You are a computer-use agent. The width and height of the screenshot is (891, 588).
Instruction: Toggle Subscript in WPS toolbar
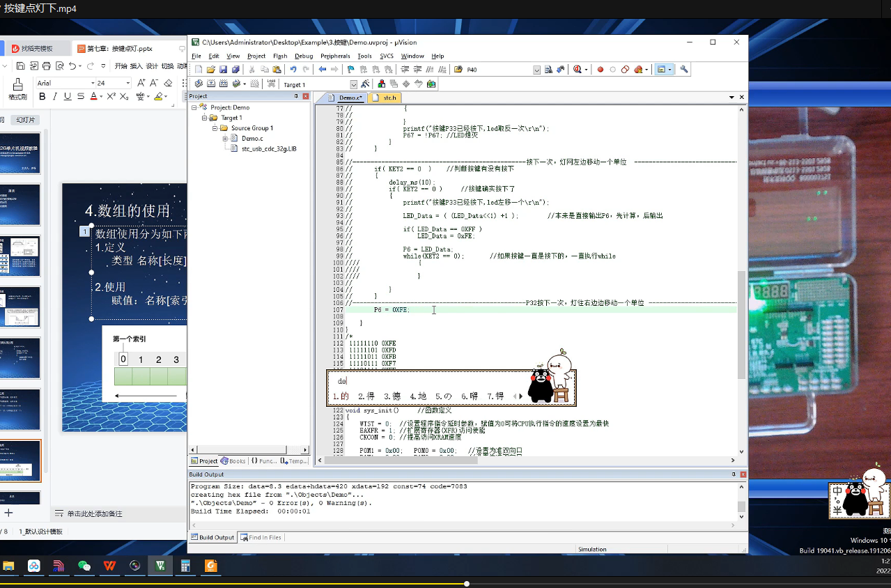tap(125, 97)
